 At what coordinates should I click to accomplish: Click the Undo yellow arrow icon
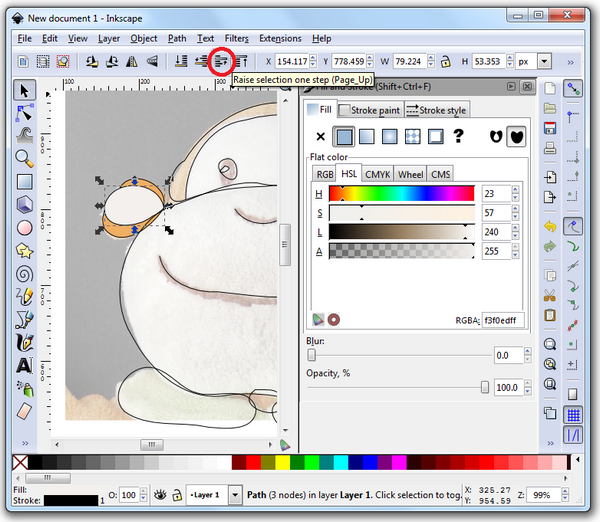click(550, 227)
